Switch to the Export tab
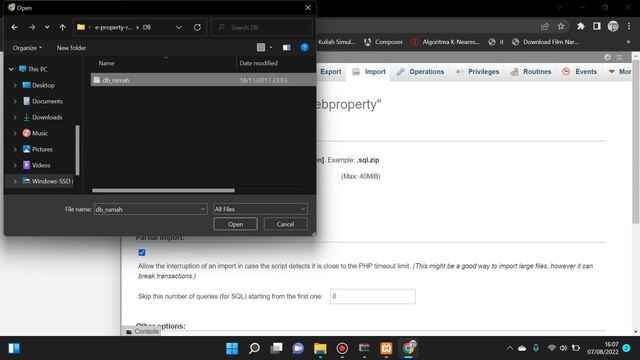The height and width of the screenshot is (360, 640). pos(331,72)
